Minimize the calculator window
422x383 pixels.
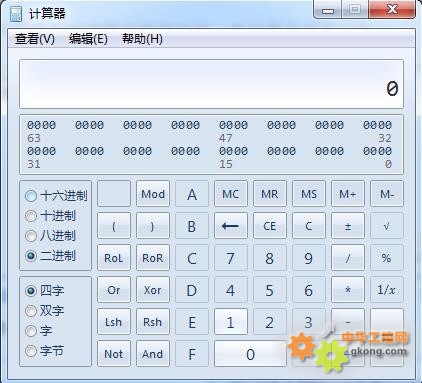[x=328, y=10]
